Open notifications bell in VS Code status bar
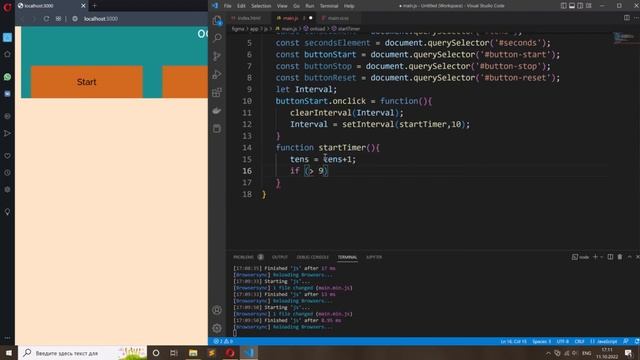 pos(636,341)
